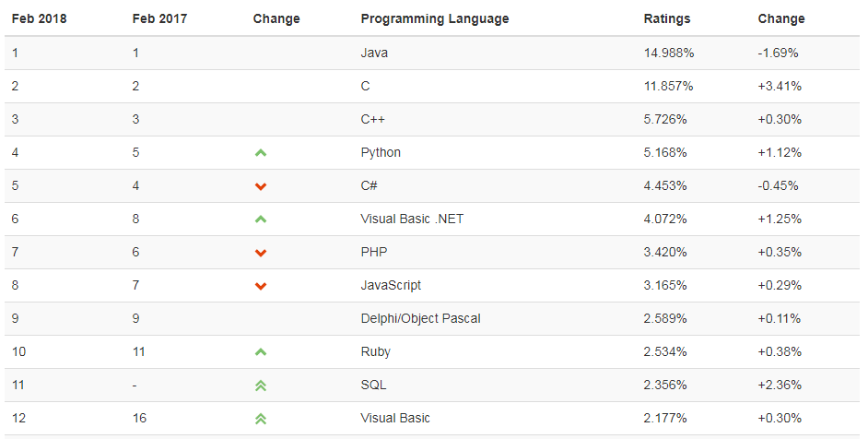Click double up arrow in Visual Basic row

coord(261,419)
